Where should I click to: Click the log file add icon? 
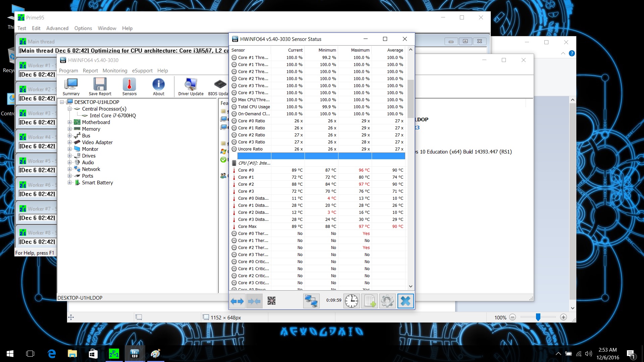[x=369, y=301]
